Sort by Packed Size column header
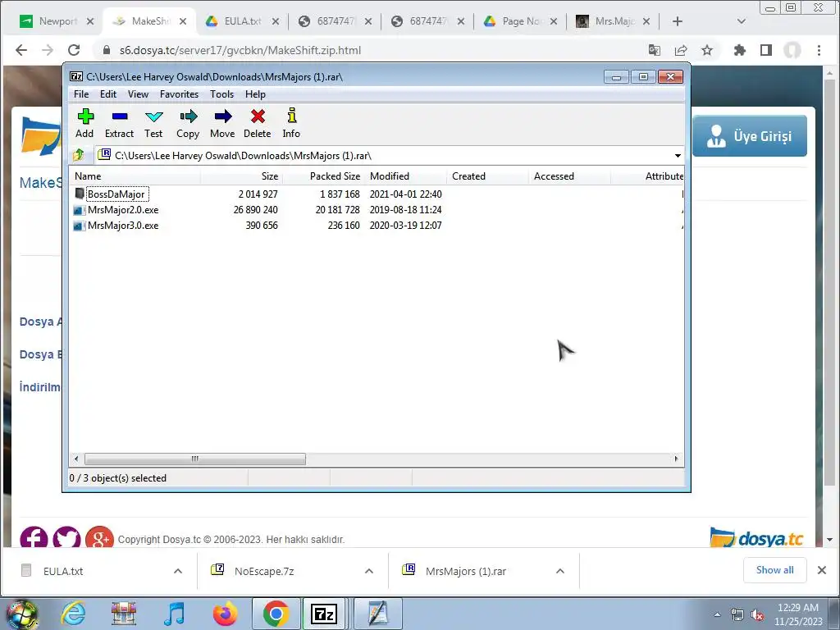840x630 pixels. tap(323, 176)
